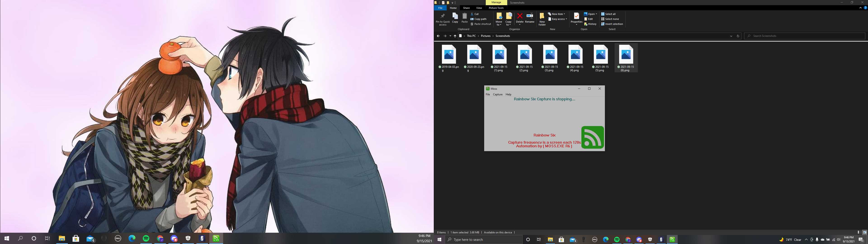Open the Moss app icon on left taskbar
The image size is (868, 244).
tap(216, 239)
